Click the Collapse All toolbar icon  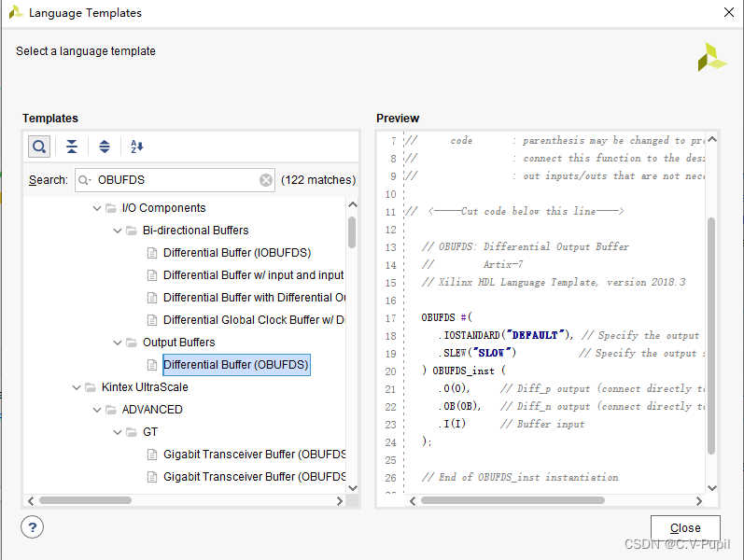(x=72, y=147)
